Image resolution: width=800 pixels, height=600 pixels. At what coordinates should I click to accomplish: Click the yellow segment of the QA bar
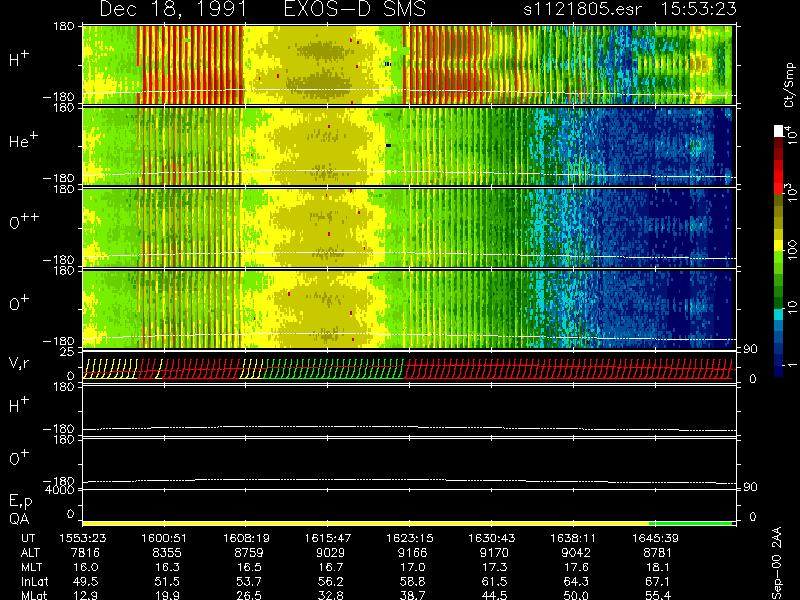(365, 523)
